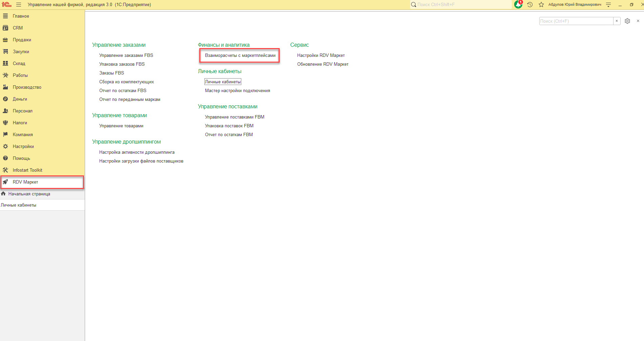Screen dimensions: 644x341
Task: Open Отчет по остаткам FBM
Action: (229, 134)
